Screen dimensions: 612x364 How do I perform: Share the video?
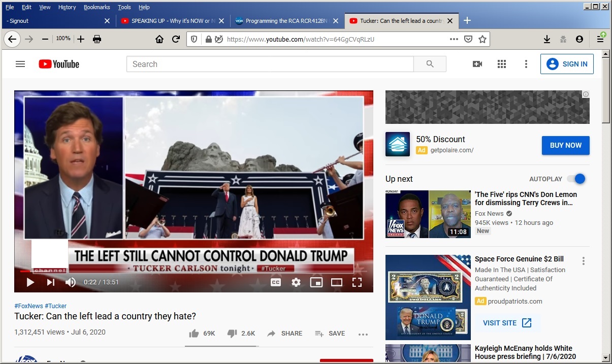pyautogui.click(x=285, y=334)
